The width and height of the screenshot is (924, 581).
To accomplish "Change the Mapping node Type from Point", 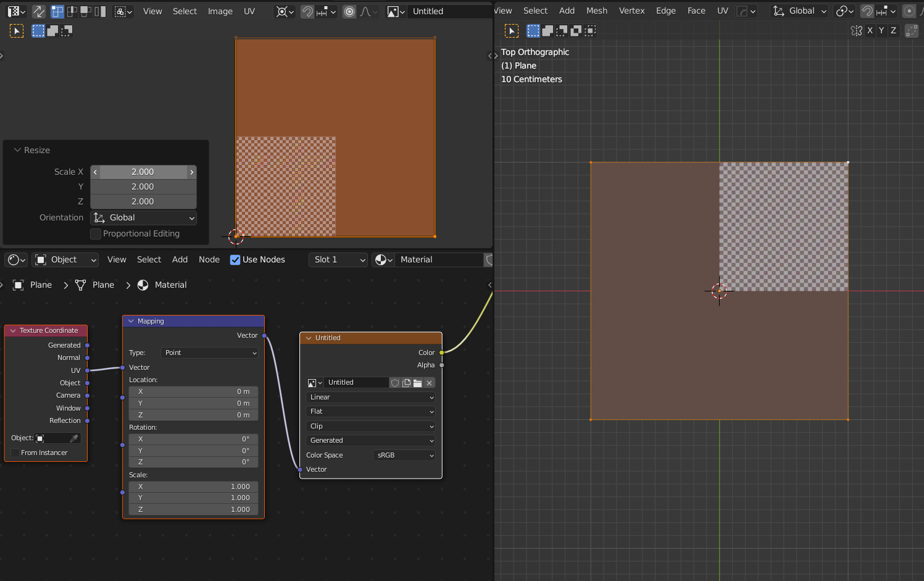I will (209, 353).
